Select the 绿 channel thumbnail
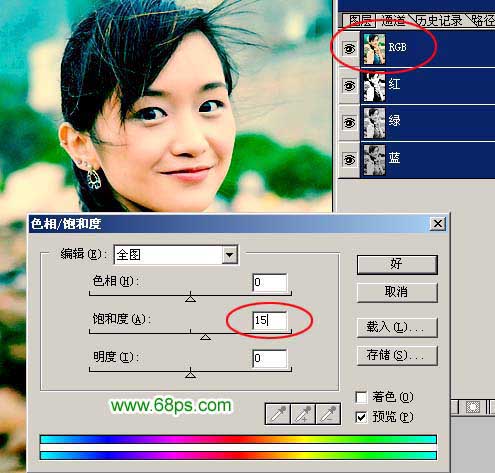 point(374,123)
